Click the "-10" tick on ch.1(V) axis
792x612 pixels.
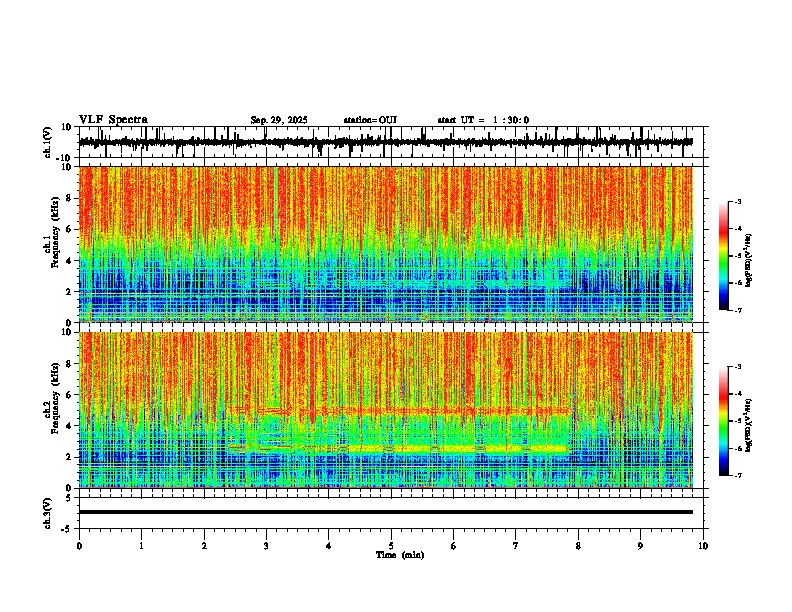pyautogui.click(x=65, y=158)
